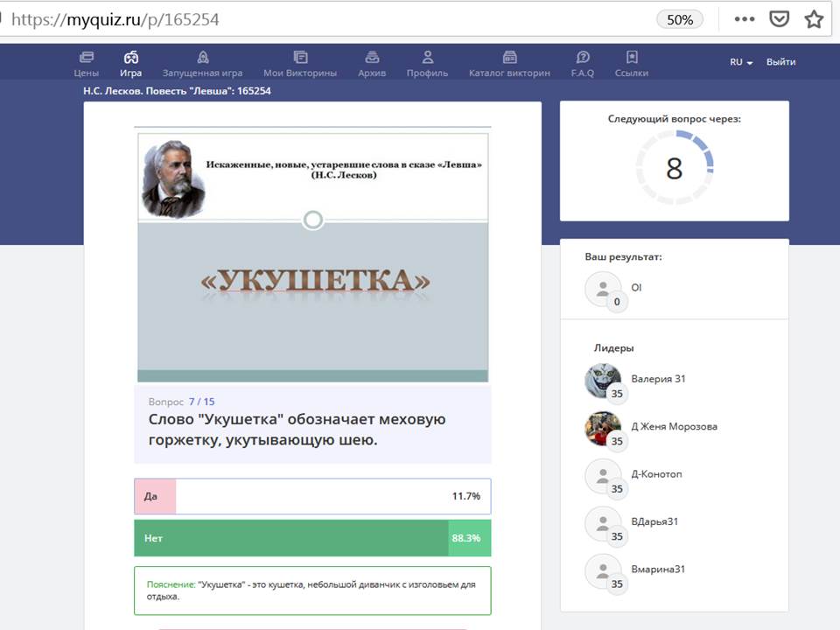The height and width of the screenshot is (630, 840).
Task: Open the browser three-dot page actions menu
Action: tap(744, 19)
